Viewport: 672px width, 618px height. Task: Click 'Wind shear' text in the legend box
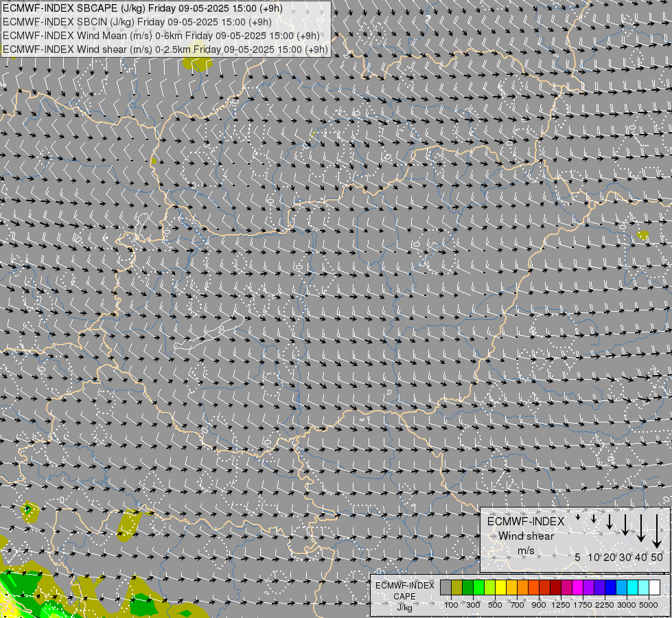pyautogui.click(x=526, y=536)
